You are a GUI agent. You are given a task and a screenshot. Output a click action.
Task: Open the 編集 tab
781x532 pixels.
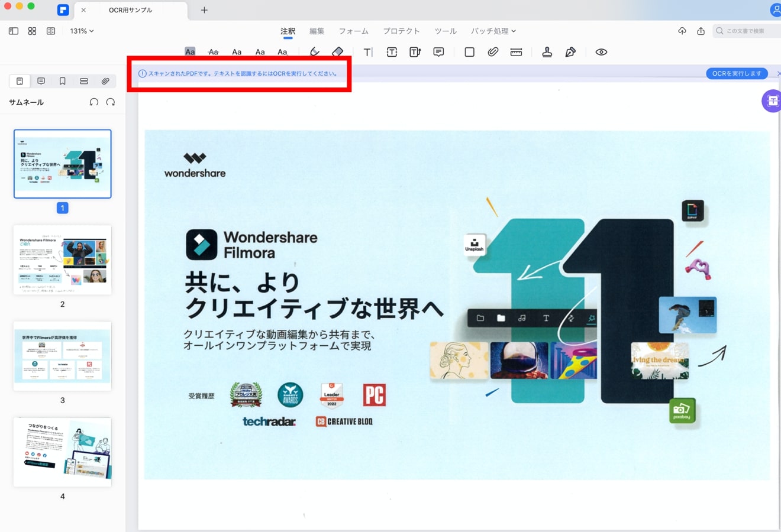pos(317,31)
